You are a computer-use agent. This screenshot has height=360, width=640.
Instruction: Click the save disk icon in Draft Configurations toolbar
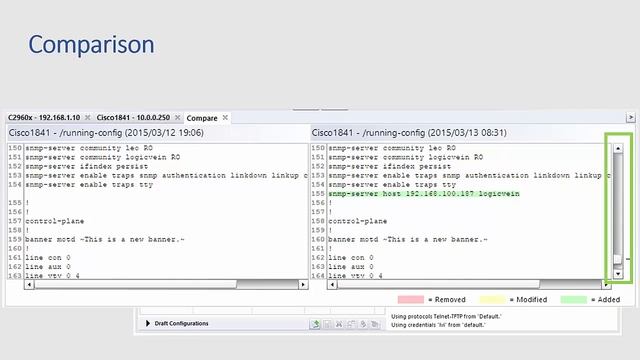(x=327, y=324)
